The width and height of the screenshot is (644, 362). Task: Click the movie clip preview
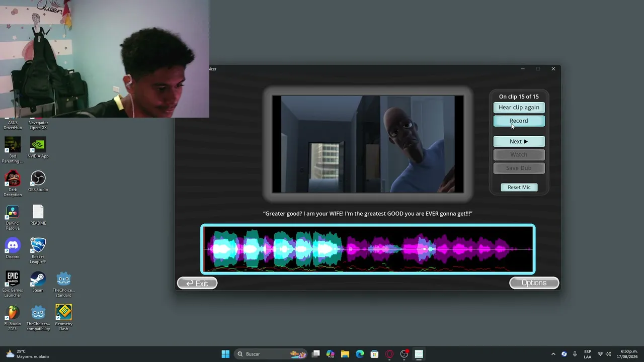tap(368, 144)
